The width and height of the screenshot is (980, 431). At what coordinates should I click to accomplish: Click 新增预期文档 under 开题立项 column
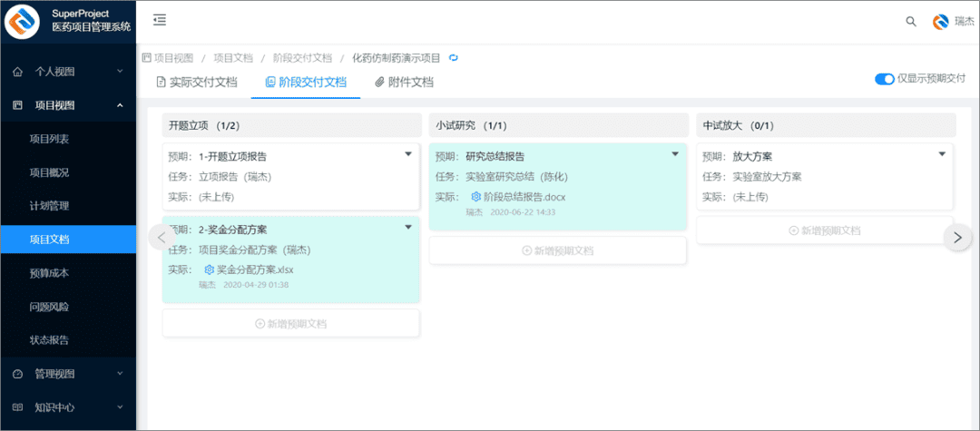coord(290,324)
